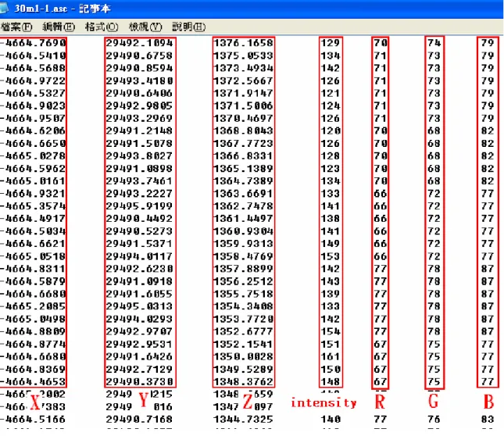The height and width of the screenshot is (436, 504).
Task: Click value 76 in the row with 1344.7325
Action: [x=434, y=420]
